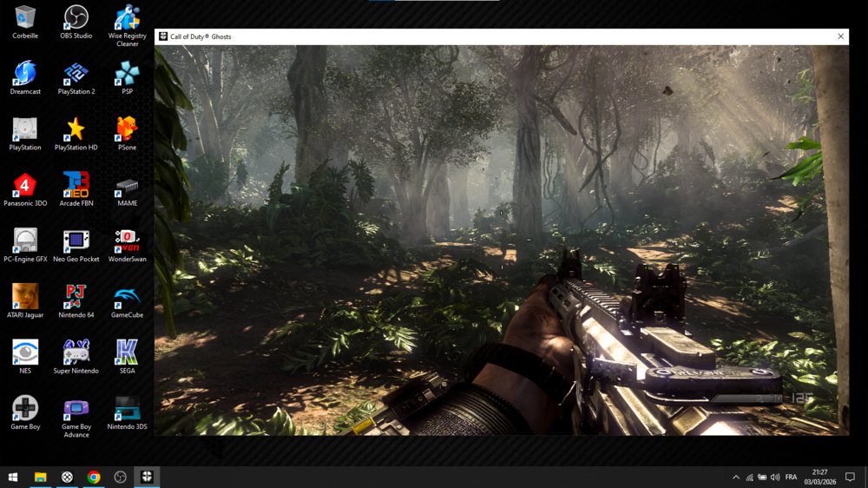868x488 pixels.
Task: Select the Nintendo 64 desktop shortcut
Action: pos(76,297)
